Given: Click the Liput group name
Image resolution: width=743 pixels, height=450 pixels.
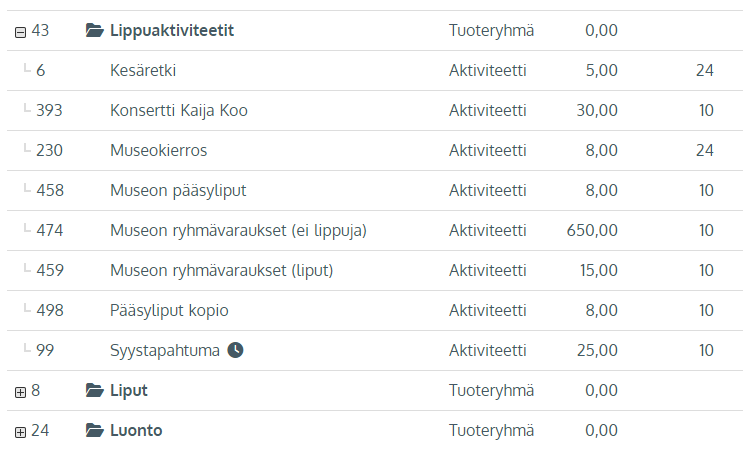Looking at the screenshot, I should (x=128, y=391).
